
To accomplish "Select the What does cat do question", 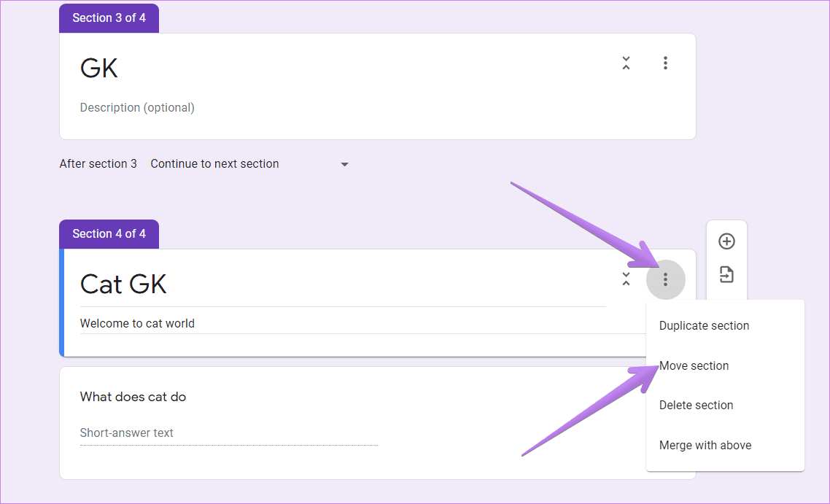I will click(x=133, y=397).
